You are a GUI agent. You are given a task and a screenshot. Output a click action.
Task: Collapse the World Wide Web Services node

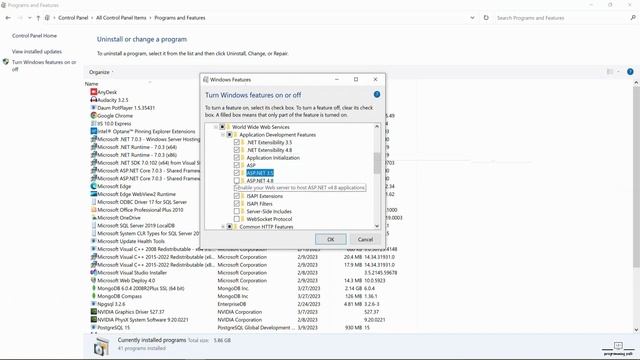point(216,127)
